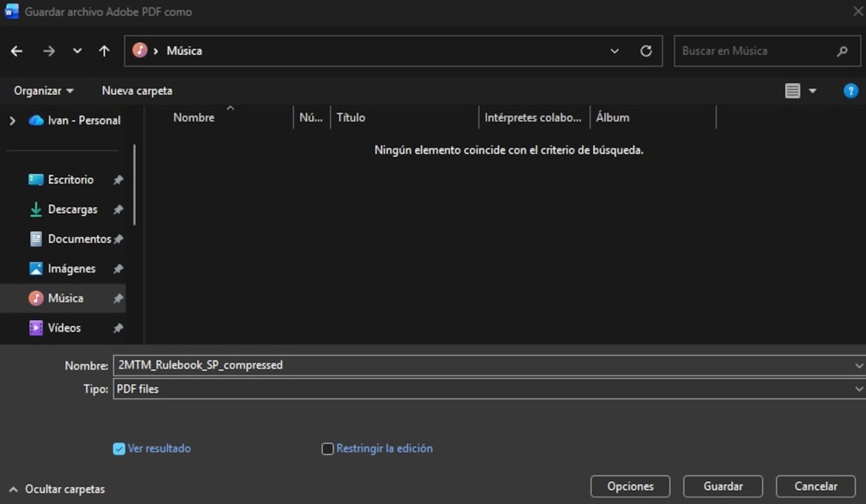Open the recent locations dropdown arrow

point(77,51)
